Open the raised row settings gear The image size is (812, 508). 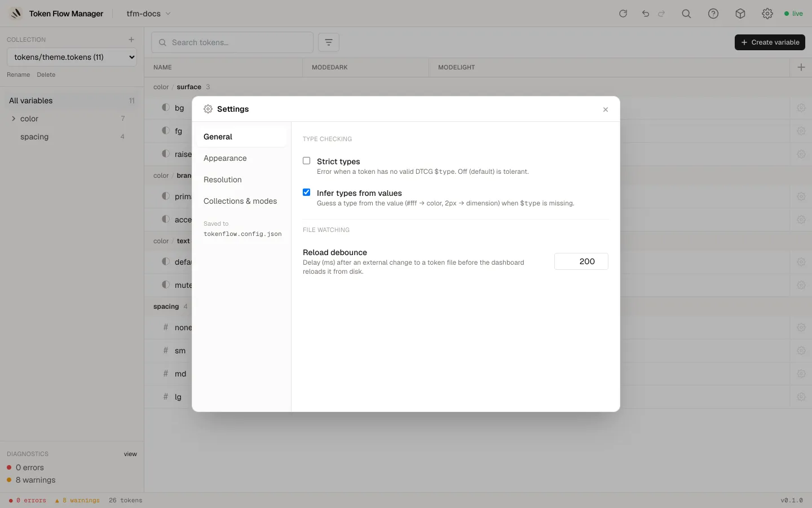point(801,154)
